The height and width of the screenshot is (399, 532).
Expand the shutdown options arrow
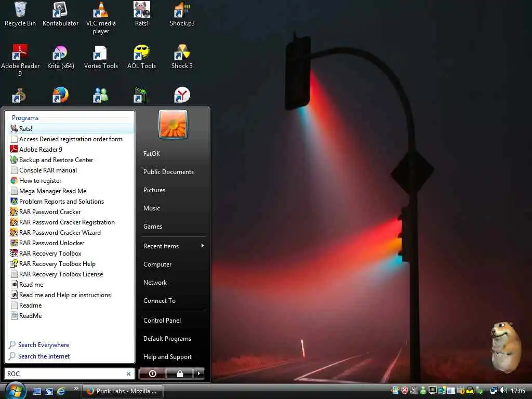[199, 374]
